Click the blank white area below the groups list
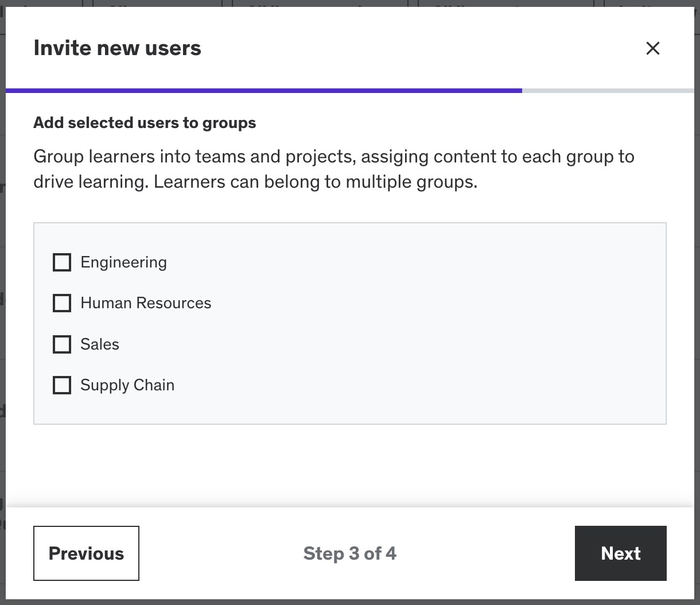Image resolution: width=700 pixels, height=605 pixels. [350, 465]
